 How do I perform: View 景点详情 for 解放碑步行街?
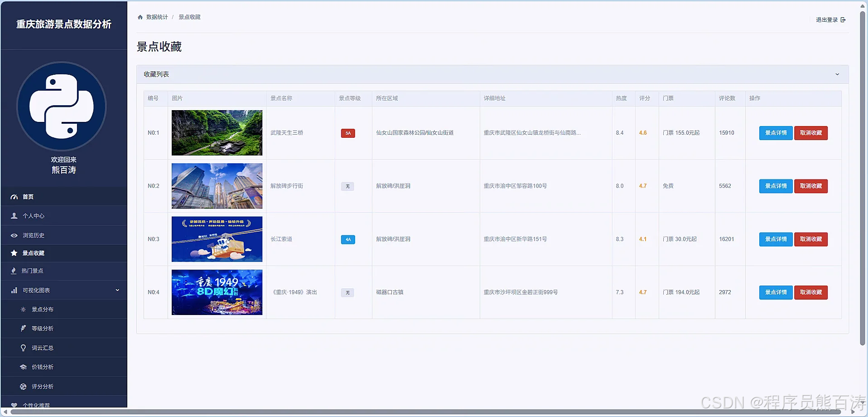(x=776, y=186)
